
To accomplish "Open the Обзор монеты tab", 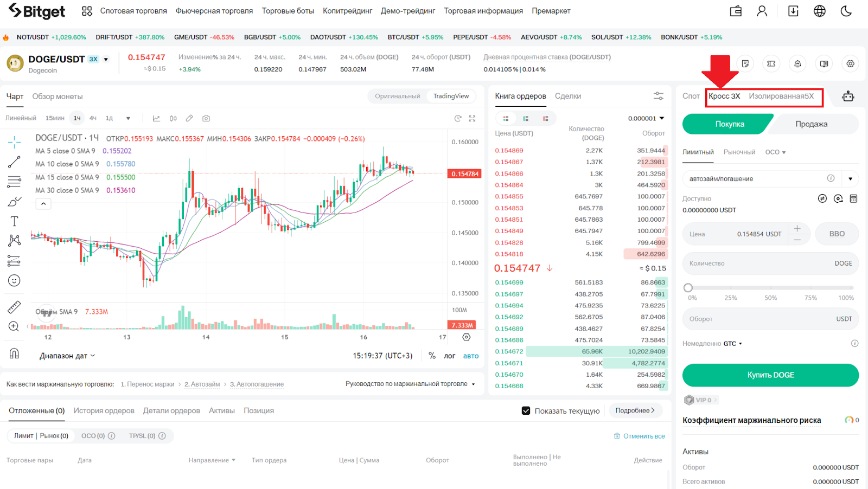I will tap(58, 96).
